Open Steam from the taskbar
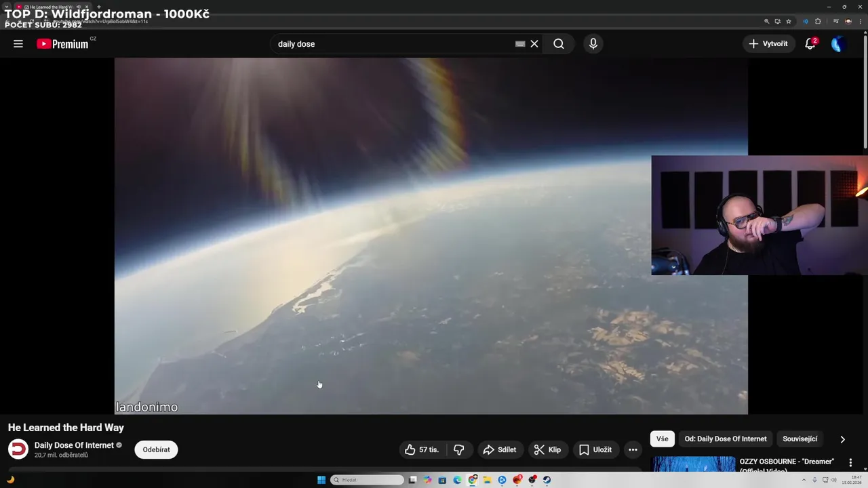Screen dimensions: 868x488 pyautogui.click(x=547, y=480)
